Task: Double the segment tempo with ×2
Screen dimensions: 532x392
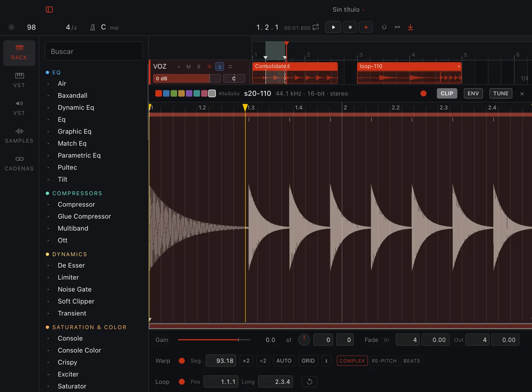Action: [246, 361]
